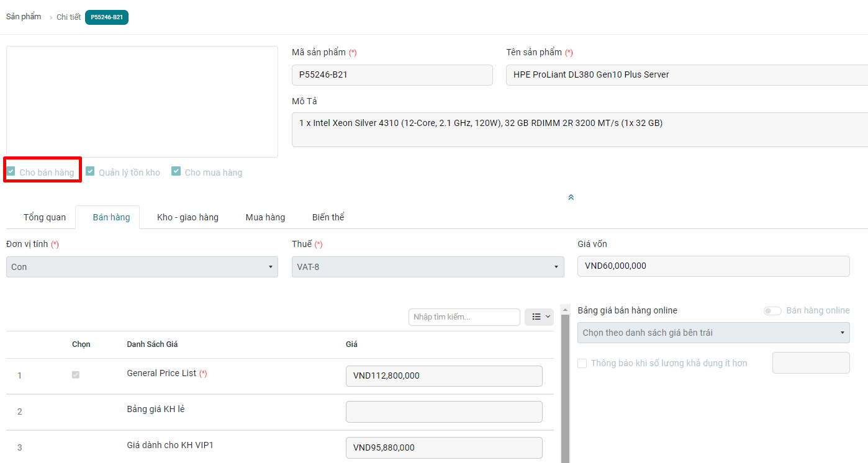Click the product image placeholder area
The height and width of the screenshot is (463, 868).
142,101
